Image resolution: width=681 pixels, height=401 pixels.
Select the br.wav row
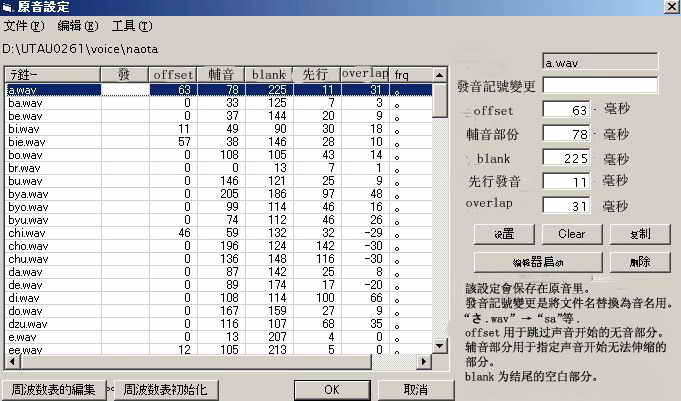tap(219, 168)
